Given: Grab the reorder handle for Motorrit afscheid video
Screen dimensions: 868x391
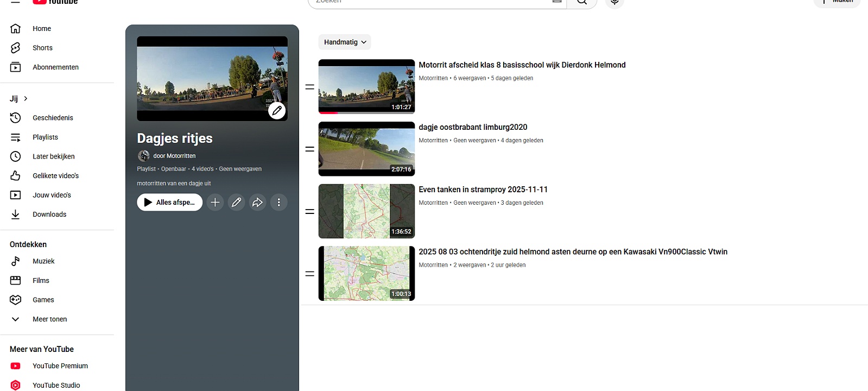Looking at the screenshot, I should (310, 87).
